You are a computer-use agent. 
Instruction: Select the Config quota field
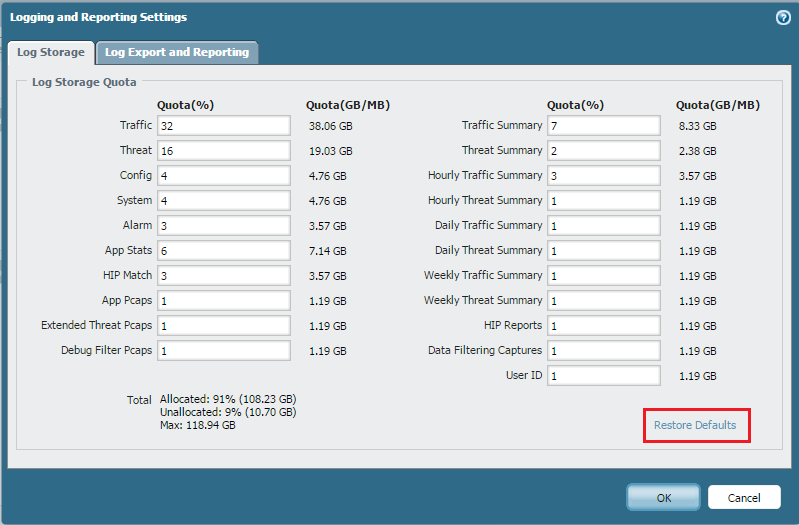click(224, 175)
